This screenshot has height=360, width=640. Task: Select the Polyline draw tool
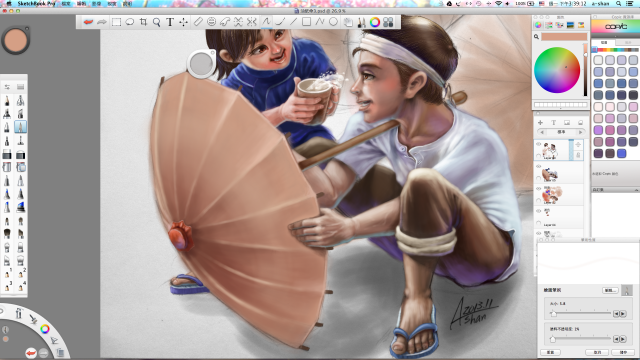pyautogui.click(x=320, y=22)
